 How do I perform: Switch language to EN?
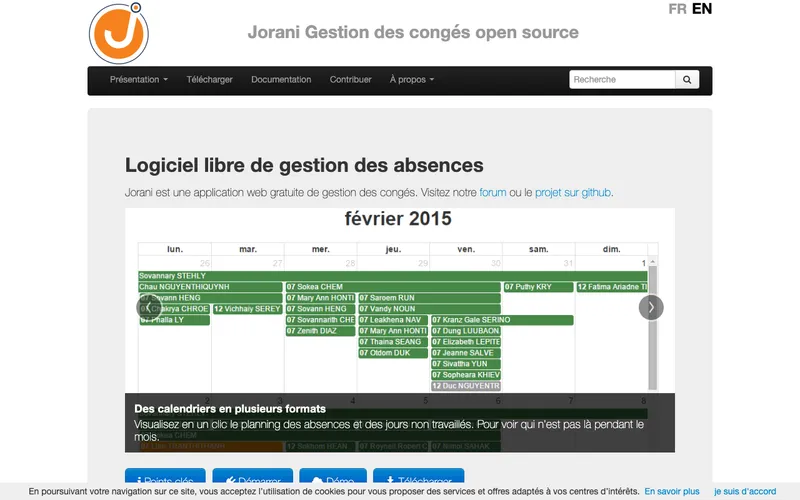(702, 9)
